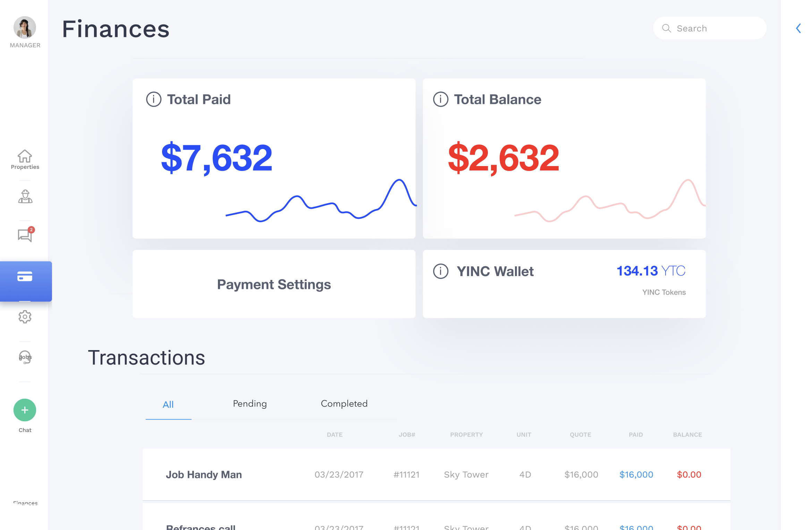This screenshot has width=812, height=530.
Task: Open the settings gear icon
Action: (25, 317)
